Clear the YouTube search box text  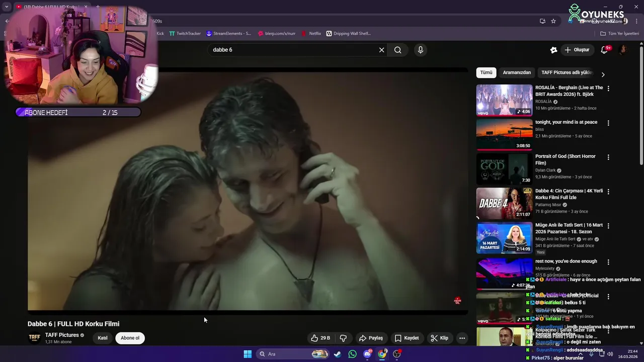(381, 50)
